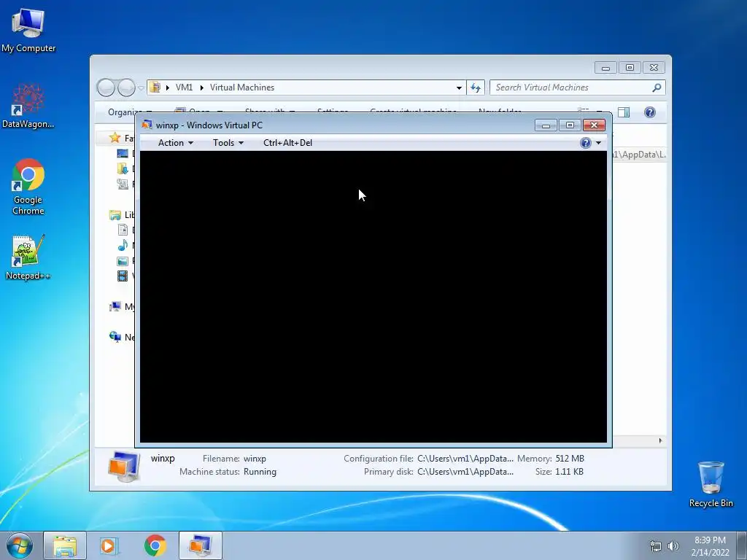
Task: Send Ctrl+Alt+Del to the virtual machine
Action: tap(287, 143)
